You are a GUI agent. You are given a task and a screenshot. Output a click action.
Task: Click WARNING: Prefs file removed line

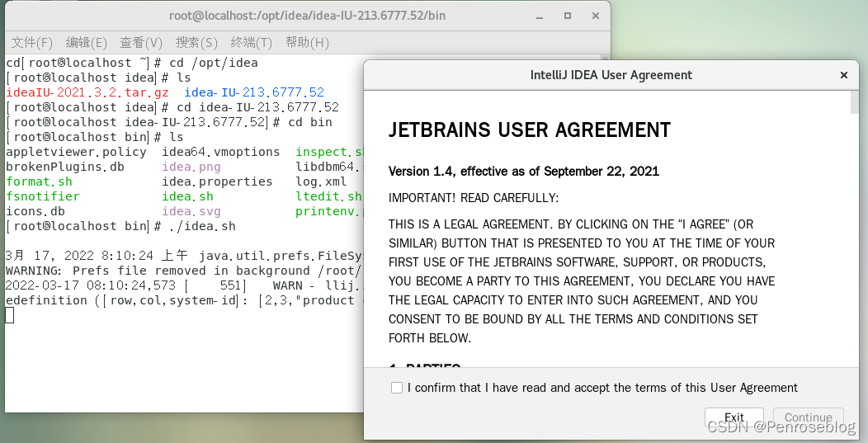point(184,271)
